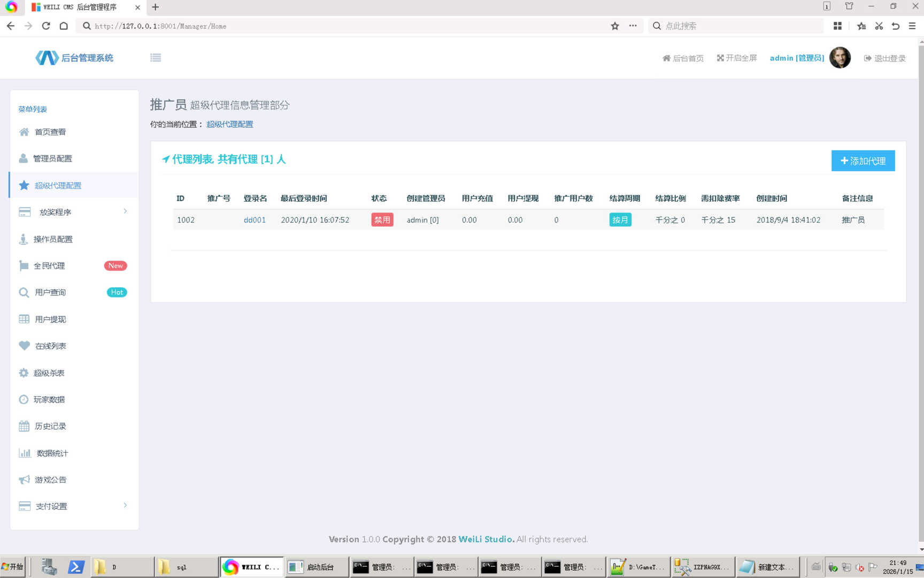Toggle the 禁用 status badge for agent 1002
This screenshot has width=924, height=578.
pos(382,219)
